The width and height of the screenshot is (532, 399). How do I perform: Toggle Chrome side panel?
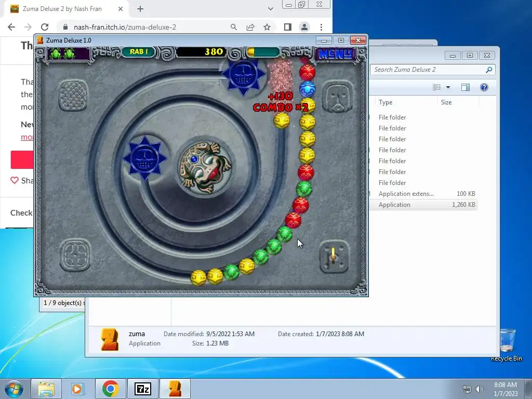(x=288, y=27)
